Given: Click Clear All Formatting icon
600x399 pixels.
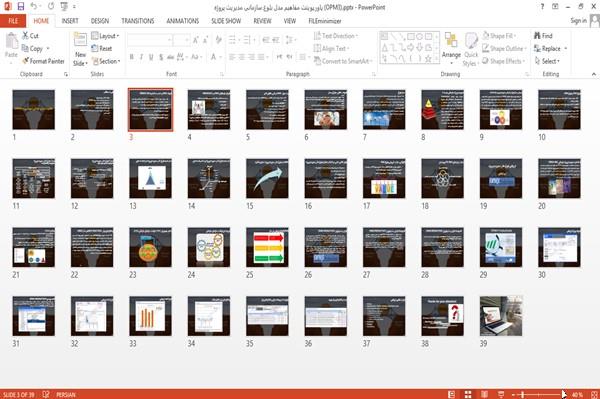Looking at the screenshot, I should [x=219, y=39].
